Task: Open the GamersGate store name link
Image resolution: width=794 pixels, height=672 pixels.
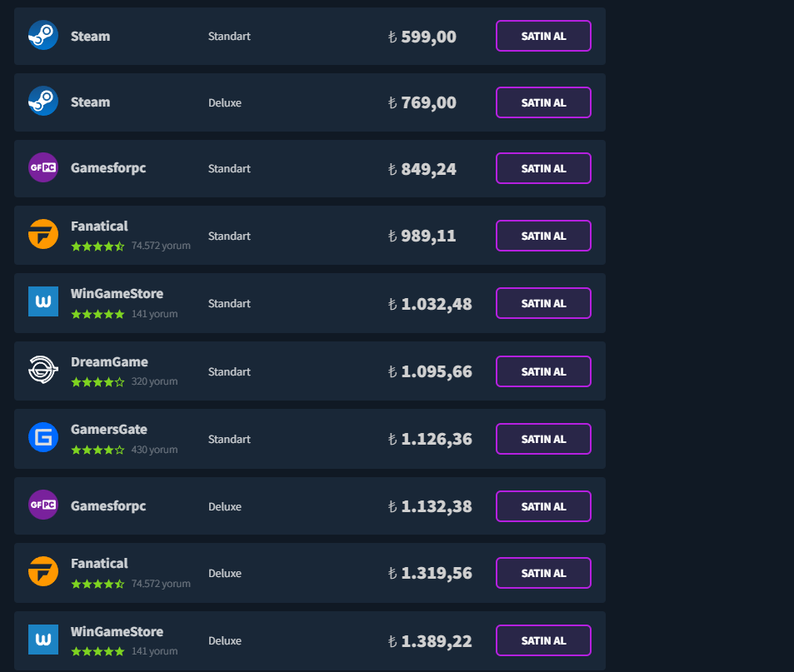Action: pyautogui.click(x=108, y=430)
